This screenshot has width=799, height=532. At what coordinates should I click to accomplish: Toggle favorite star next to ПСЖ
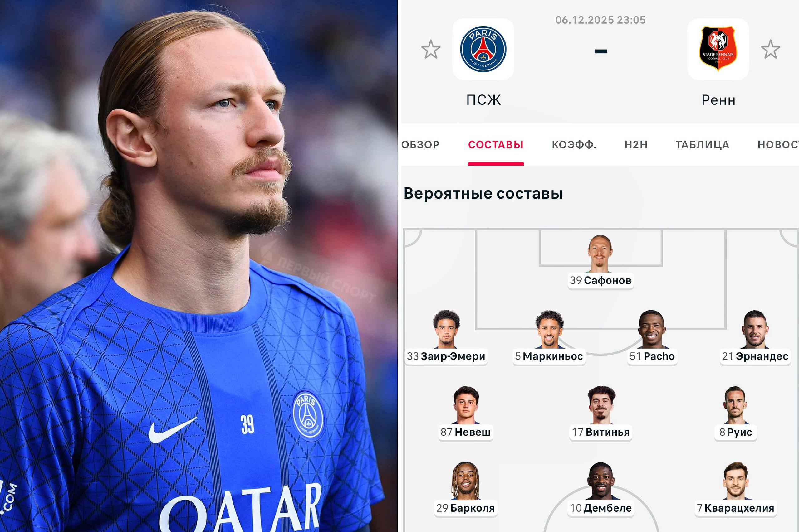(x=431, y=49)
